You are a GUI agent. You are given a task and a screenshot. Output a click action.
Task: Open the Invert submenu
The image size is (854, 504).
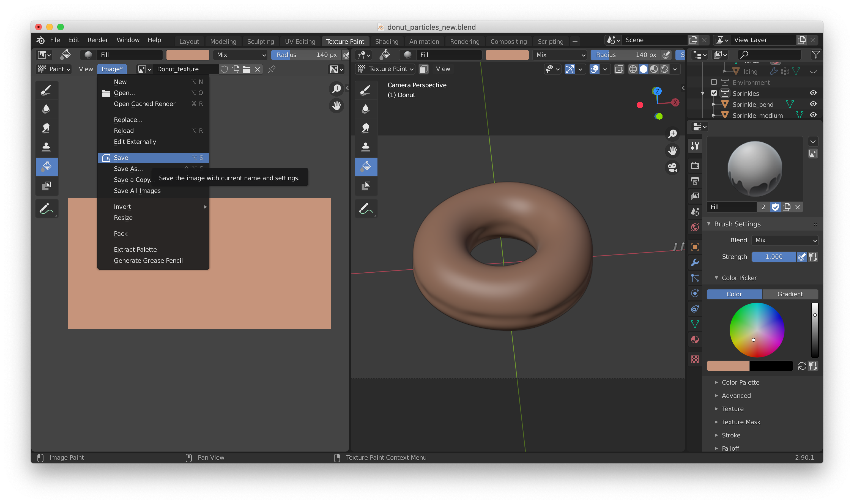tap(153, 207)
